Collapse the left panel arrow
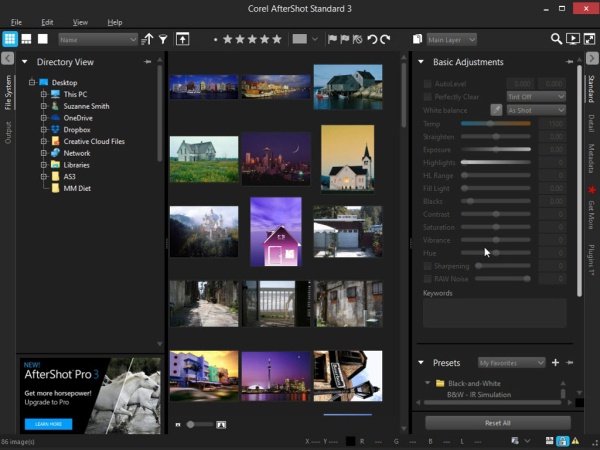Image resolution: width=600 pixels, height=450 pixels. click(7, 59)
